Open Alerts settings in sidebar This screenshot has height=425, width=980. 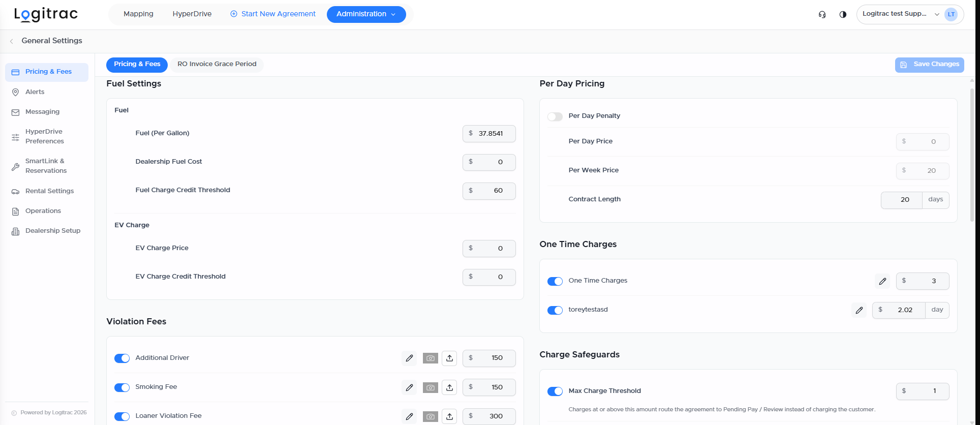click(x=47, y=92)
